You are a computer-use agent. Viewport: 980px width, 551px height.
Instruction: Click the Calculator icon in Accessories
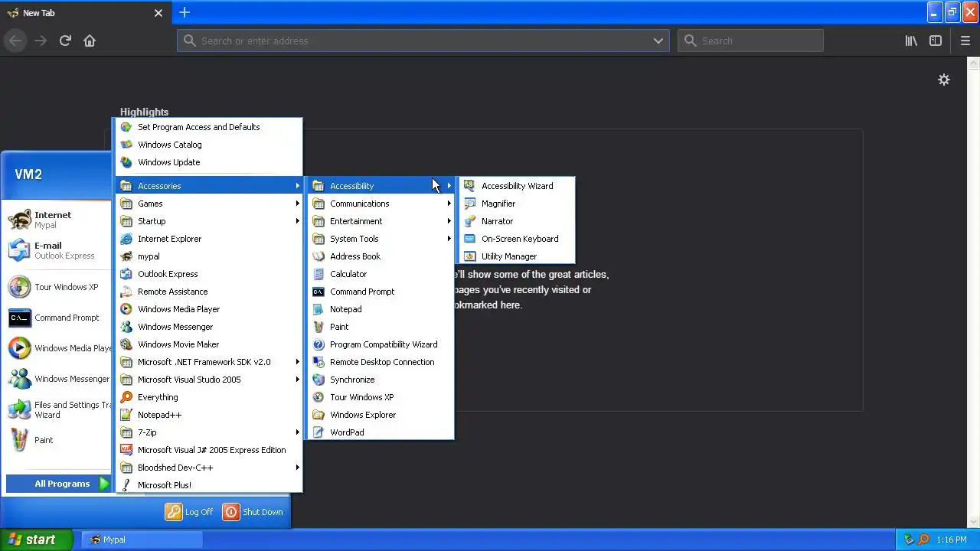pos(318,274)
